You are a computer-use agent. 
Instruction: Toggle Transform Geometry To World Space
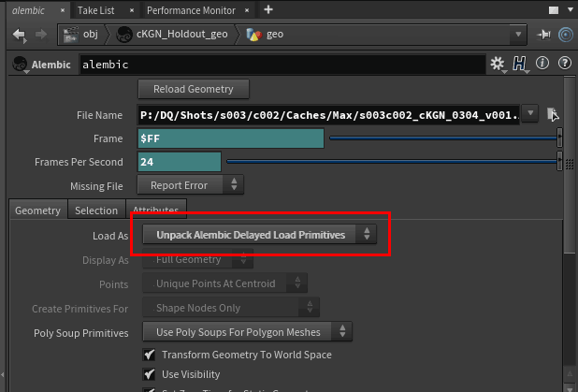(x=149, y=355)
